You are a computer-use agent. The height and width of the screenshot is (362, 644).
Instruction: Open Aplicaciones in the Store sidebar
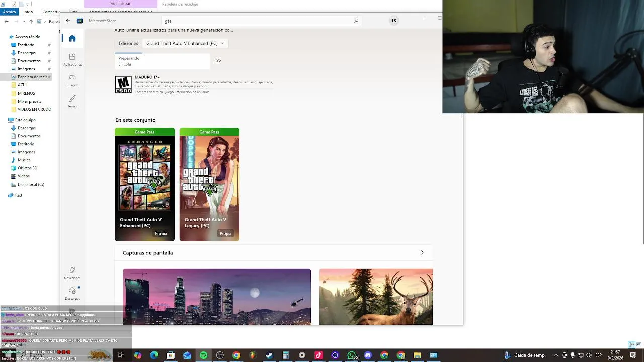pyautogui.click(x=72, y=59)
